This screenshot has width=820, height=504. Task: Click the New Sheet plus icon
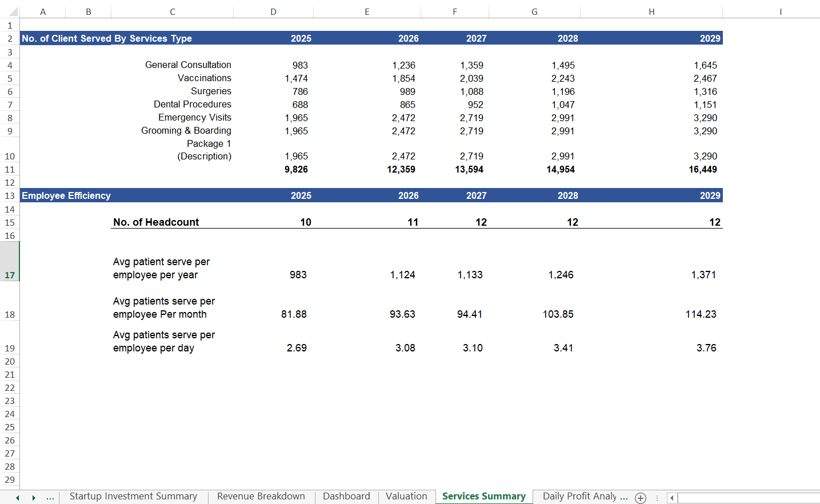click(641, 497)
